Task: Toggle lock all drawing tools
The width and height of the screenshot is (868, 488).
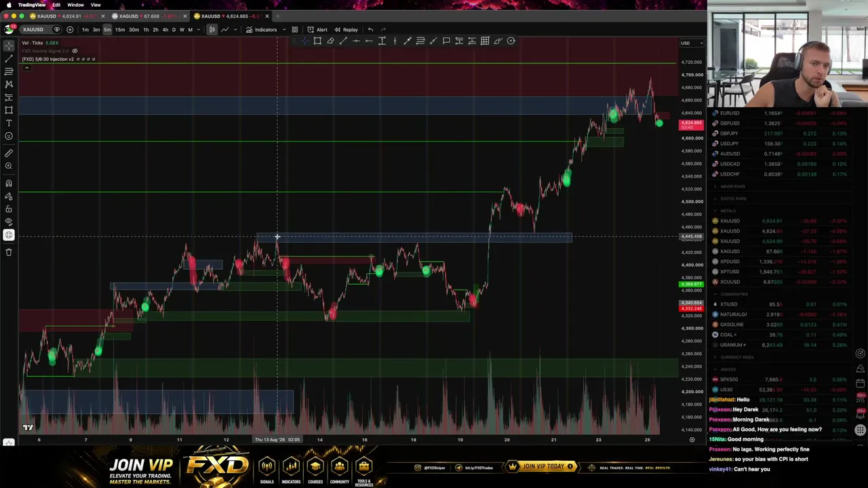Action: point(9,209)
